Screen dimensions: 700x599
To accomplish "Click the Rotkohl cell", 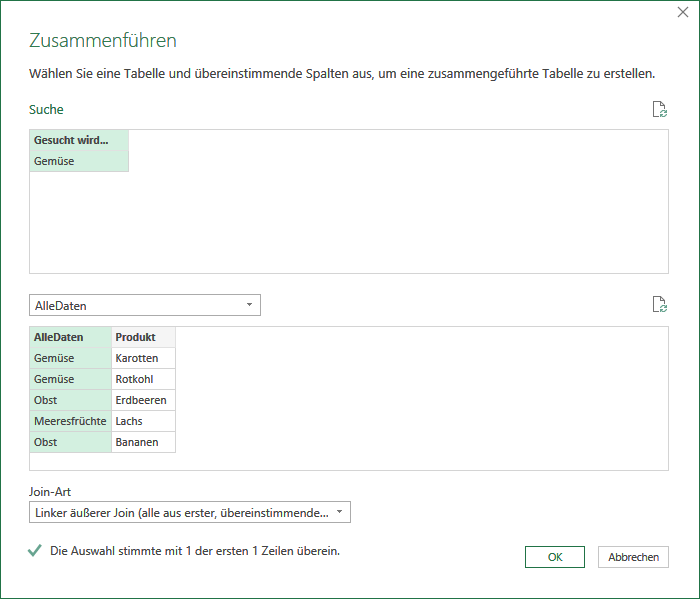I will point(143,379).
